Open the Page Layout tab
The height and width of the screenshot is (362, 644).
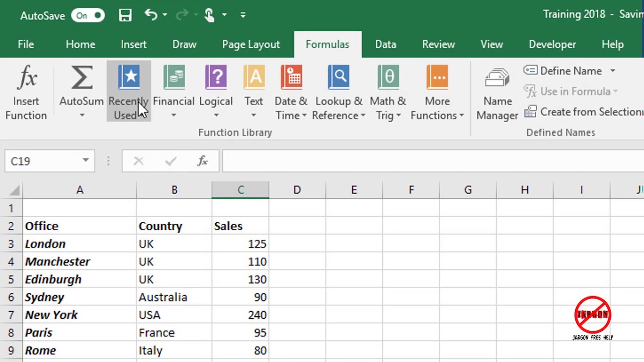click(x=251, y=44)
